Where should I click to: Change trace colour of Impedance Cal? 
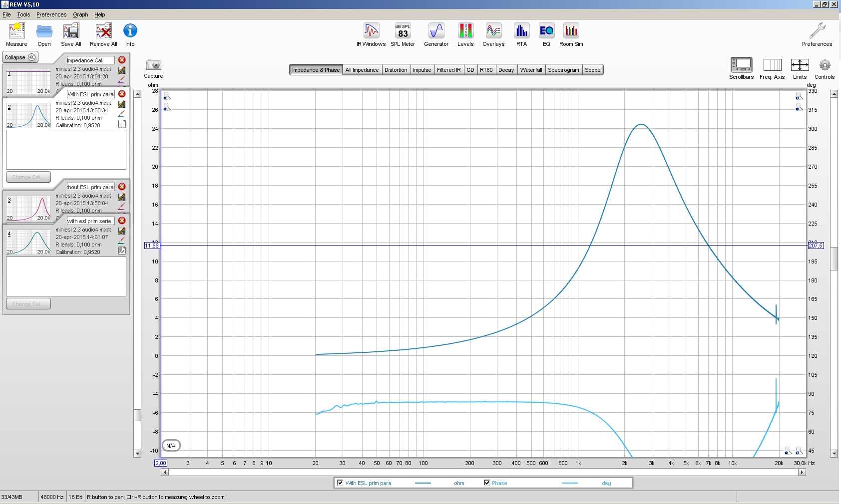(121, 80)
